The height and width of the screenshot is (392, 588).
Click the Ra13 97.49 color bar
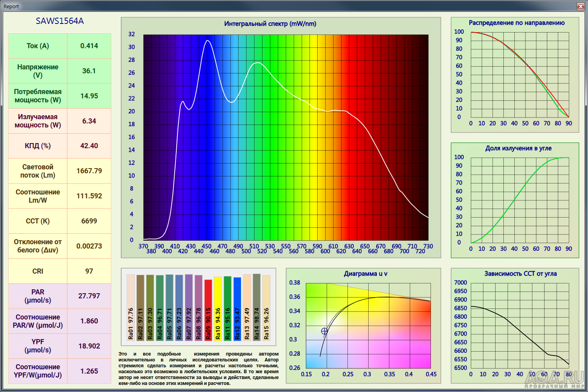coord(247,307)
